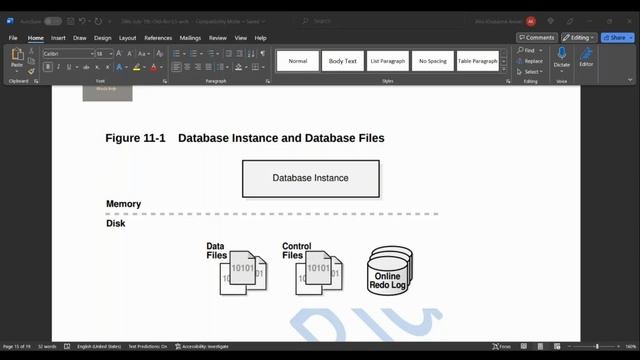Decrease font size with shrink font icon
Image resolution: width=640 pixels, height=360 pixels.
click(x=129, y=53)
